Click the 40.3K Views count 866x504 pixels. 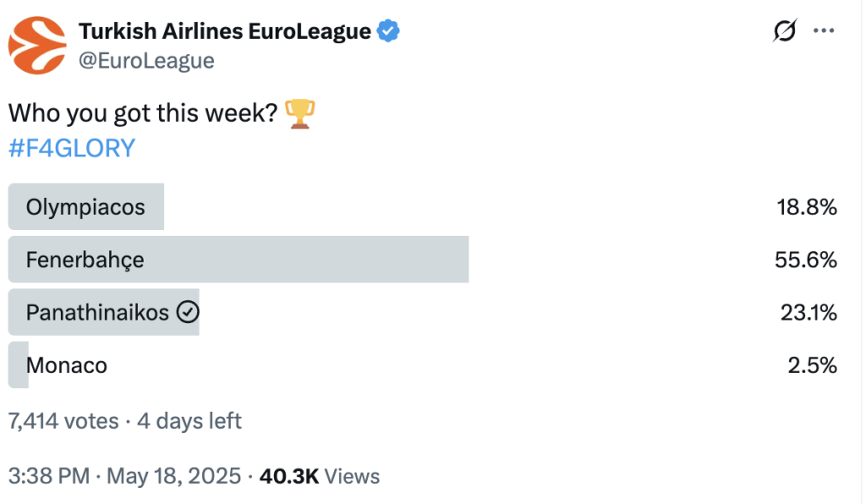pos(320,476)
